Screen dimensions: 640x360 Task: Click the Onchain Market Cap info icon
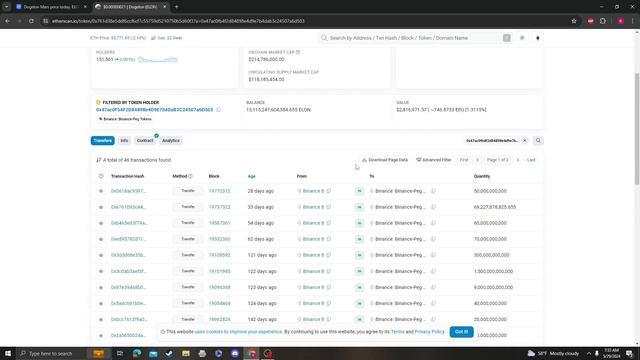(298, 52)
